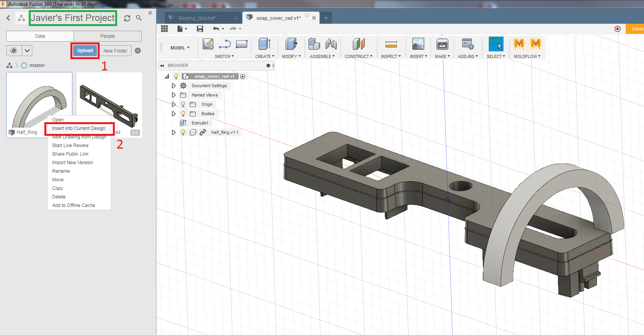Screen dimensions: 644x335
Task: Click the Construct plane icon
Action: 359,44
